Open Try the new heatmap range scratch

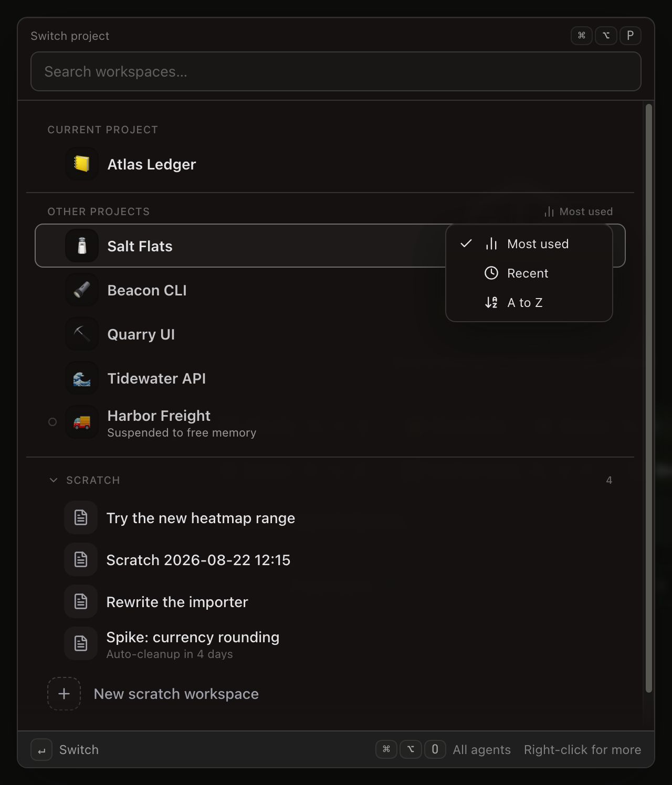click(330, 517)
